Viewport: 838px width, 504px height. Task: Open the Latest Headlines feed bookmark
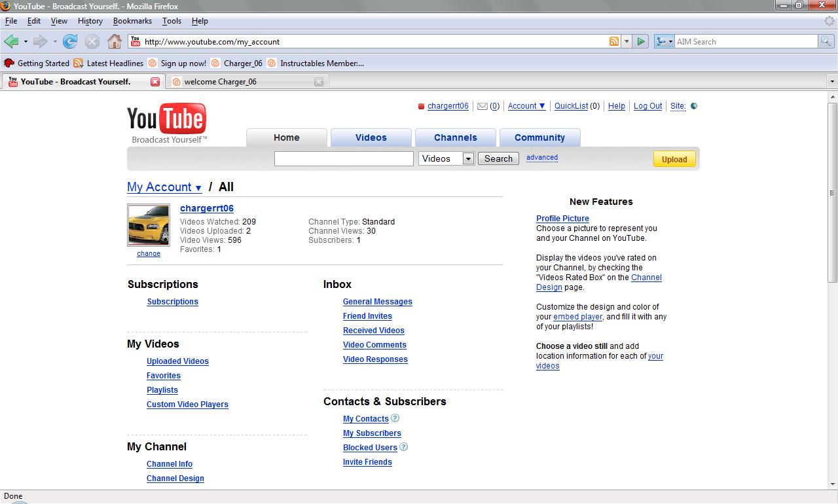coord(109,63)
